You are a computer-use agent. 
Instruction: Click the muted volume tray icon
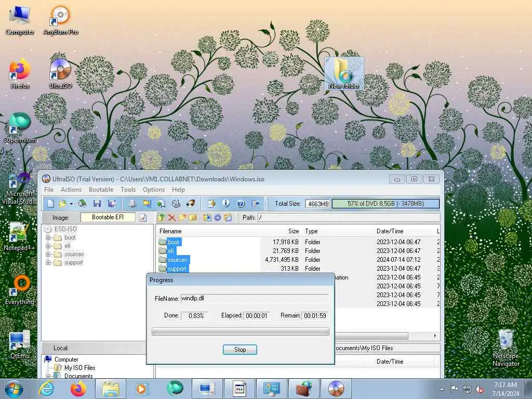click(x=480, y=390)
